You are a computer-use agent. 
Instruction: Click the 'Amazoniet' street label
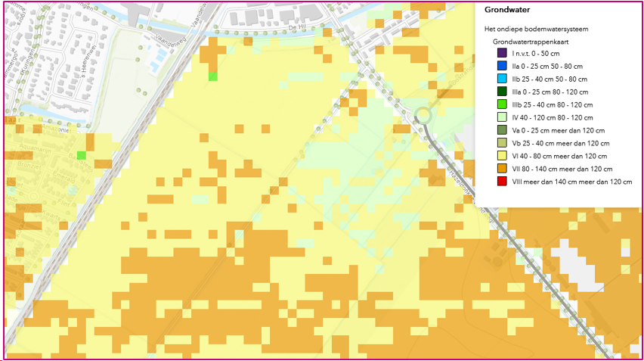coord(58,129)
